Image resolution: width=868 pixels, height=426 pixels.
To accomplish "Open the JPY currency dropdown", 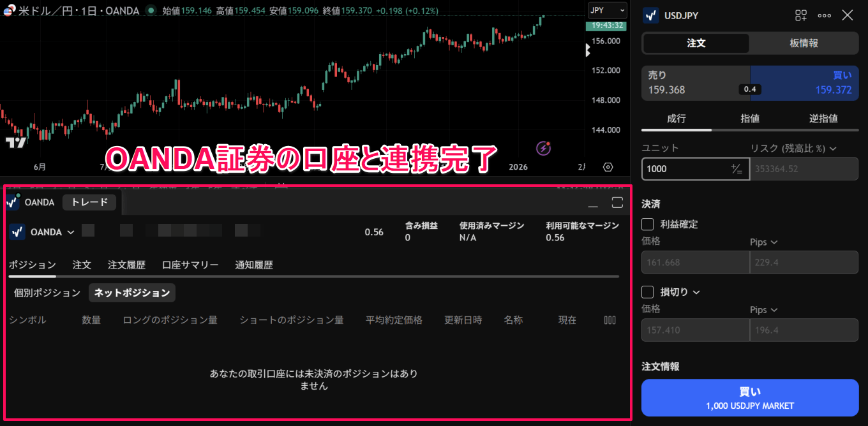I will (606, 10).
